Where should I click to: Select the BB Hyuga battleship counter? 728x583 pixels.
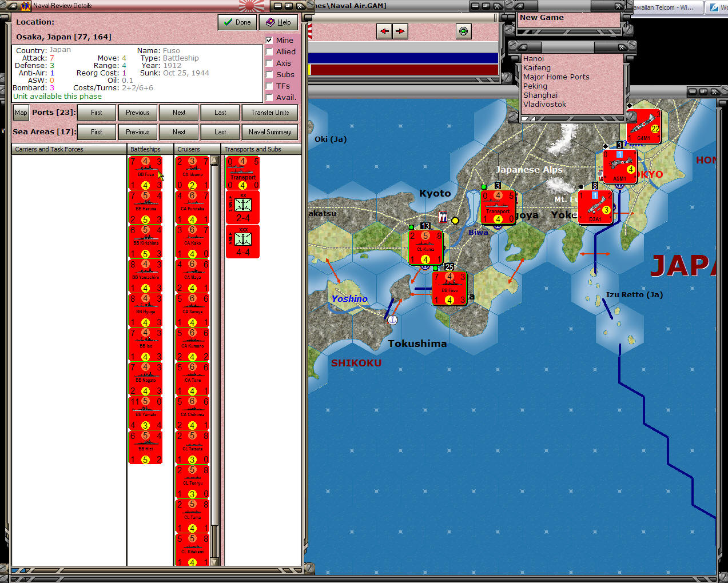click(145, 310)
